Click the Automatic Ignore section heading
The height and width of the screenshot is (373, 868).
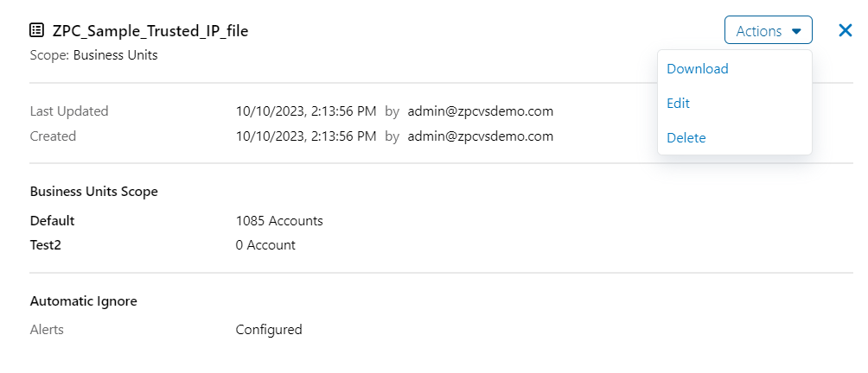point(83,300)
